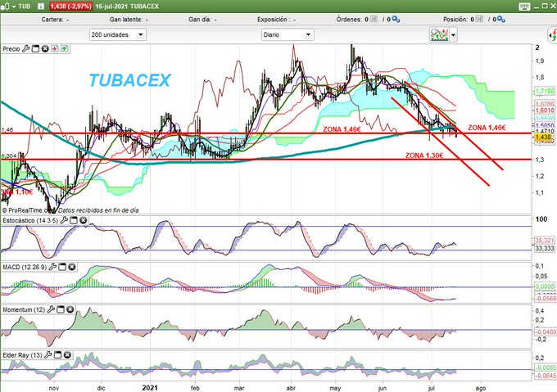Click the 1,7180 green axis label

click(x=545, y=92)
